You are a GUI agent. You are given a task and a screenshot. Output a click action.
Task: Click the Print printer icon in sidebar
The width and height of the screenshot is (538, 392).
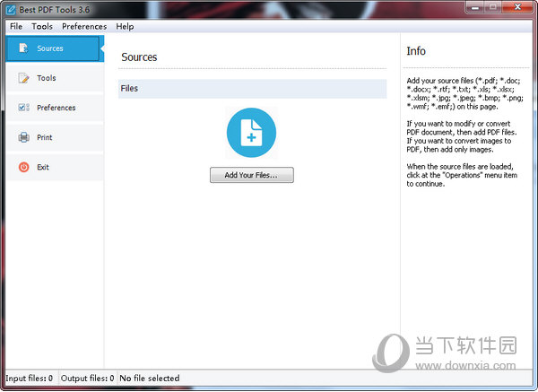(x=23, y=137)
